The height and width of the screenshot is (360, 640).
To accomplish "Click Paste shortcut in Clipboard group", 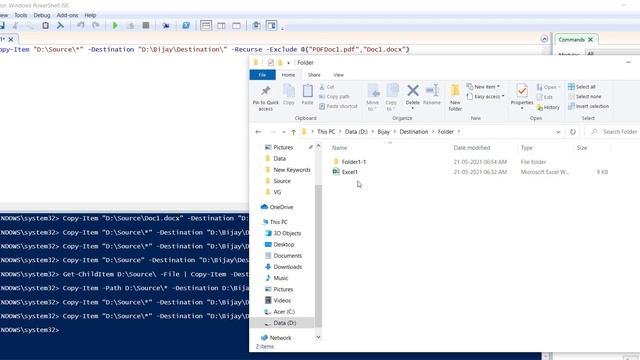I will coord(338,107).
